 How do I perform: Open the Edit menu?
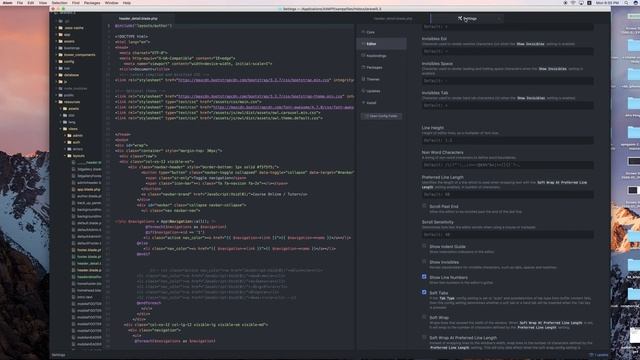coord(31,3)
